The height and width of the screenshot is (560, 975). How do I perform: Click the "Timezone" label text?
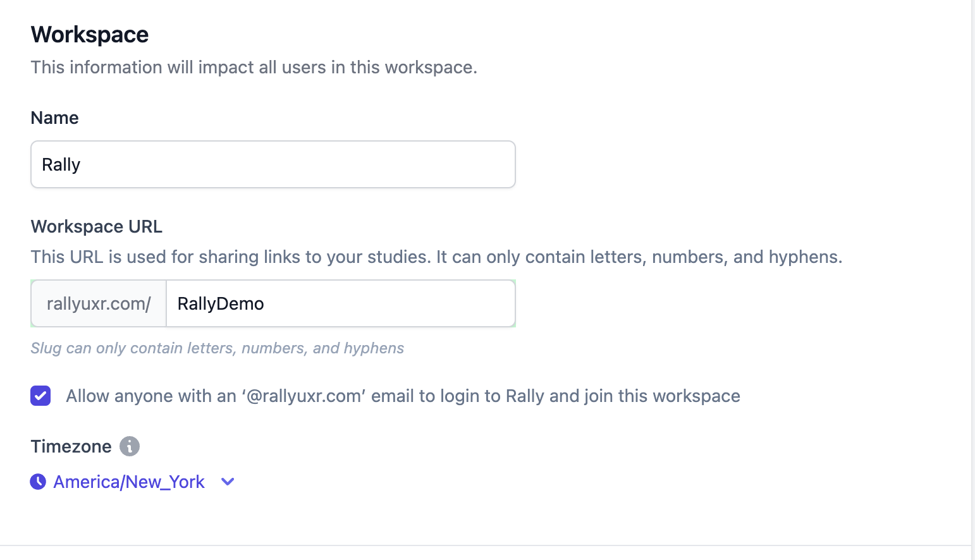point(71,446)
